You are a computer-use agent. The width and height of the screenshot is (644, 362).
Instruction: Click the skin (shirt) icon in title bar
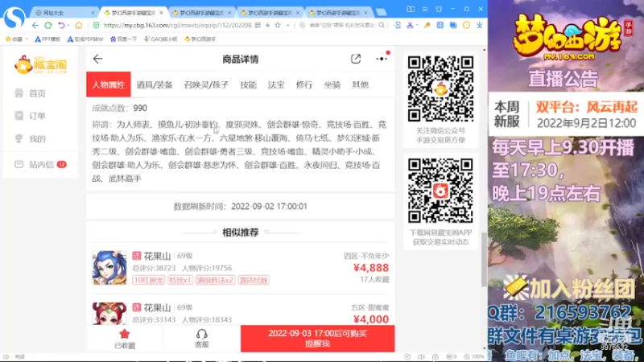pyautogui.click(x=439, y=9)
